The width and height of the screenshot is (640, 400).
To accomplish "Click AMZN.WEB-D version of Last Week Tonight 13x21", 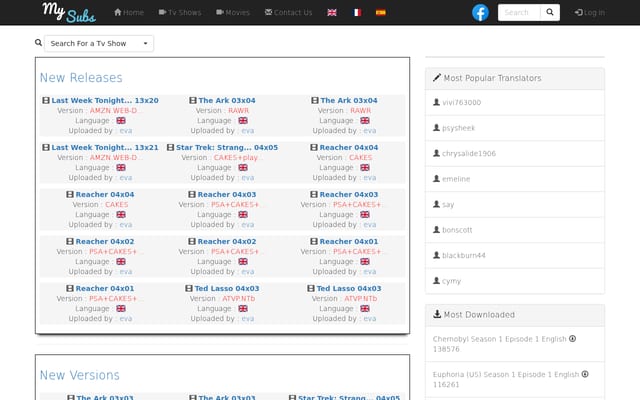I will [x=116, y=158].
